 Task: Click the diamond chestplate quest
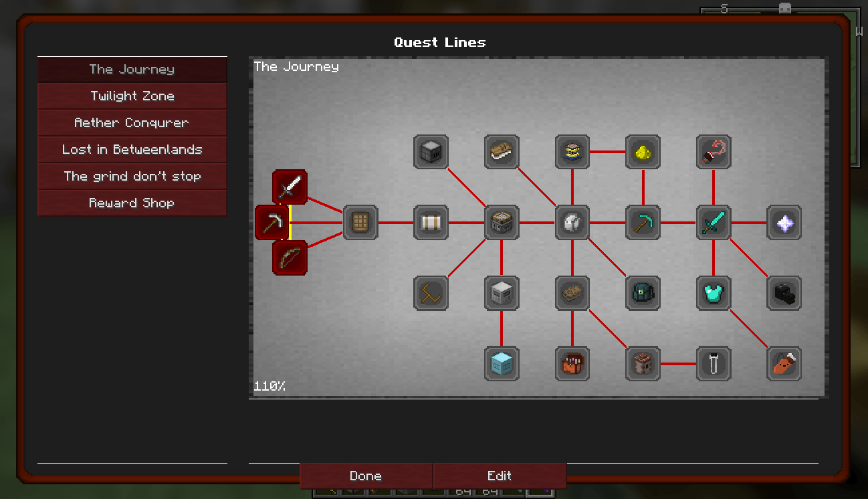point(714,293)
